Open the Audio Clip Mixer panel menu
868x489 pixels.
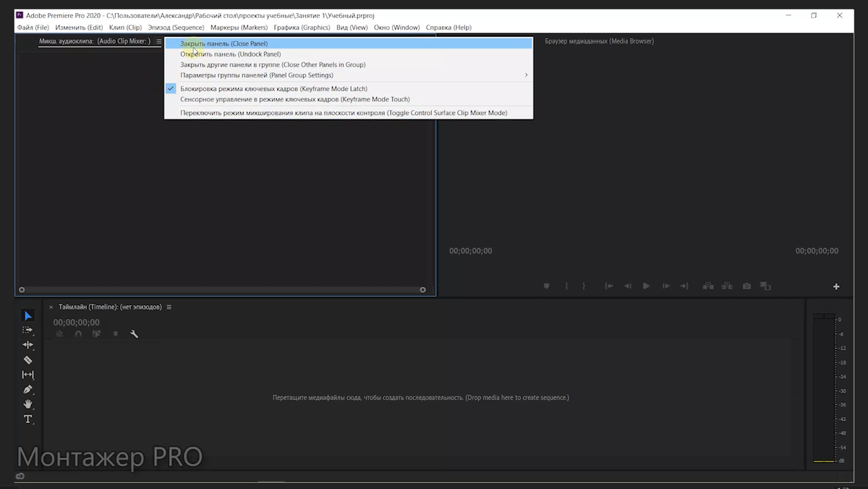click(158, 41)
